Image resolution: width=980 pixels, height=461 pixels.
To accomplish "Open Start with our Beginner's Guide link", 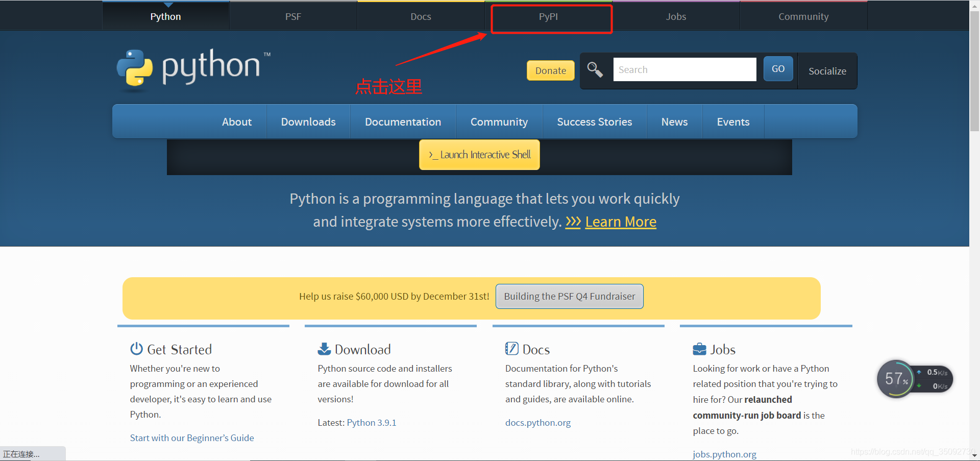I will (192, 438).
